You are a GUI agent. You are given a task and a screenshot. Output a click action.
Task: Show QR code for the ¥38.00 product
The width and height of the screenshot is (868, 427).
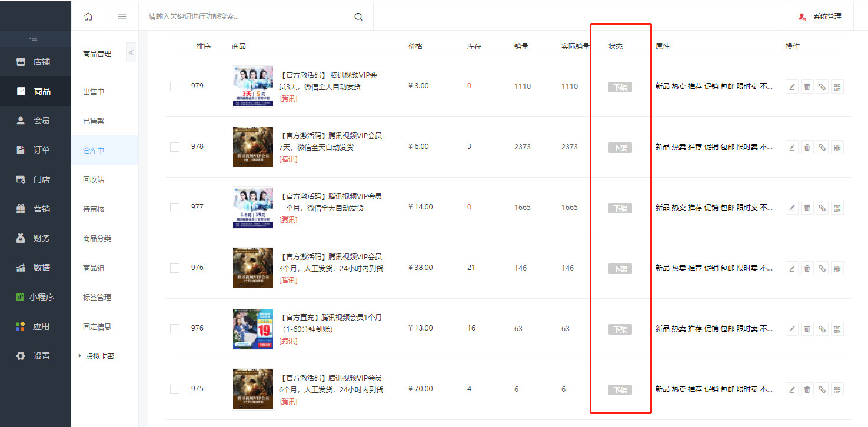click(x=837, y=269)
